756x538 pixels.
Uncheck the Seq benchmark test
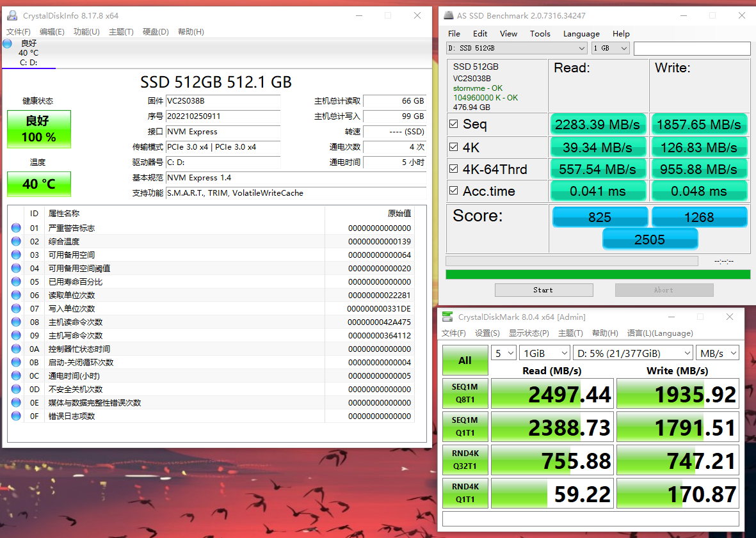[x=454, y=124]
